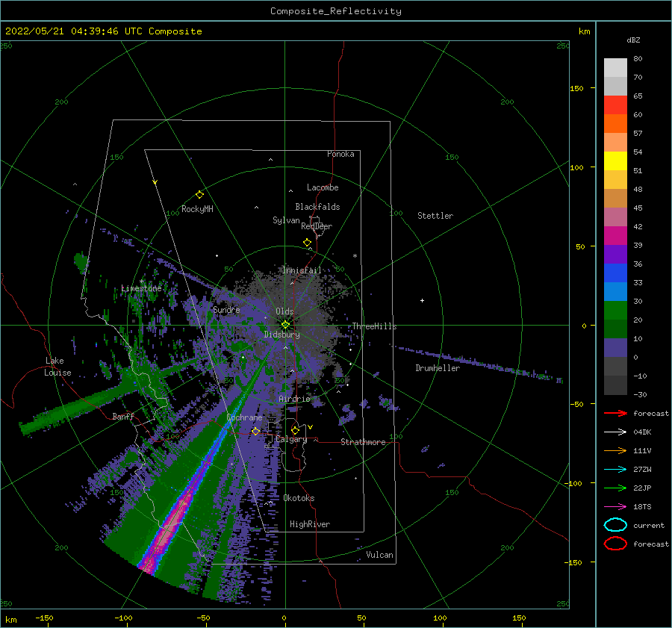The width and height of the screenshot is (672, 628).
Task: Click the red forecast ellipse icon
Action: [x=615, y=544]
